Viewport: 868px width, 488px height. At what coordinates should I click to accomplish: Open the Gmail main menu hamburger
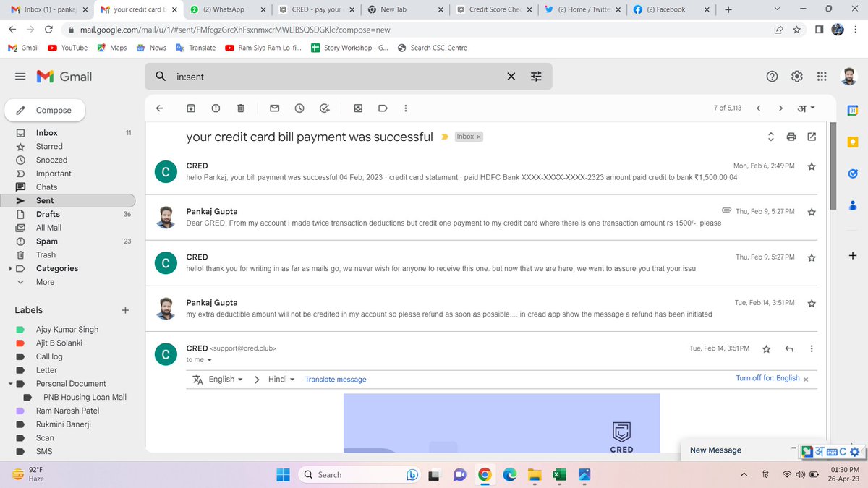[20, 77]
